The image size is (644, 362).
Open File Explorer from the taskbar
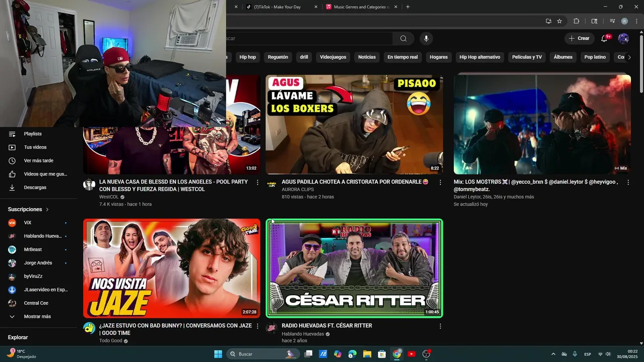point(367,354)
